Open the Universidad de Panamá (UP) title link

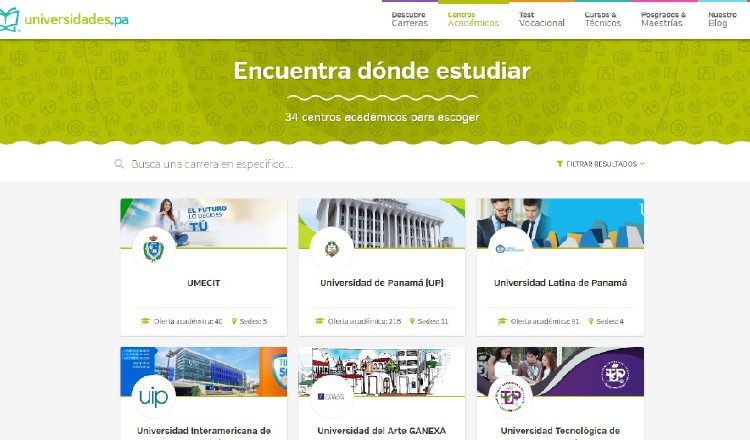(382, 283)
